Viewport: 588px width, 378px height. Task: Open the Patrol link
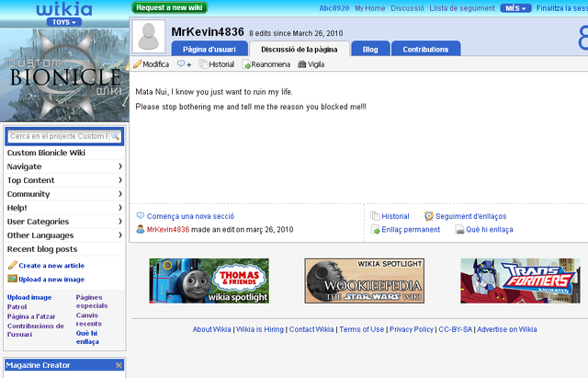click(17, 306)
